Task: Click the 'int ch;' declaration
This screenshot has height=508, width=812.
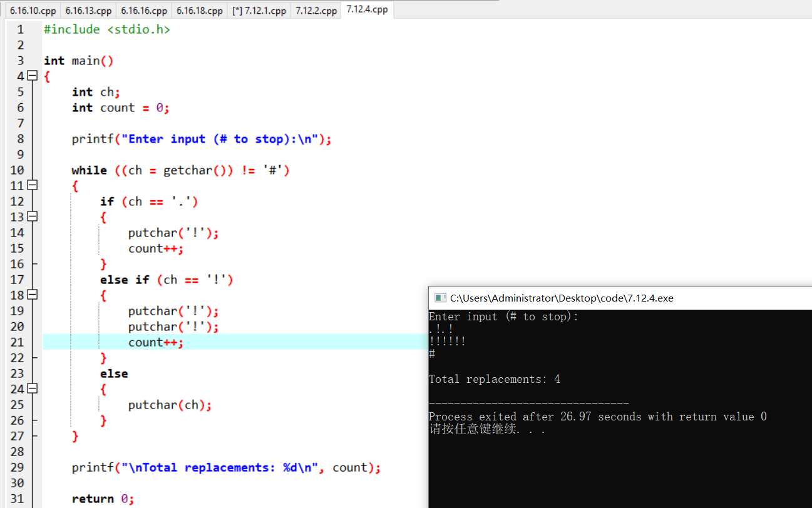Action: click(96, 92)
